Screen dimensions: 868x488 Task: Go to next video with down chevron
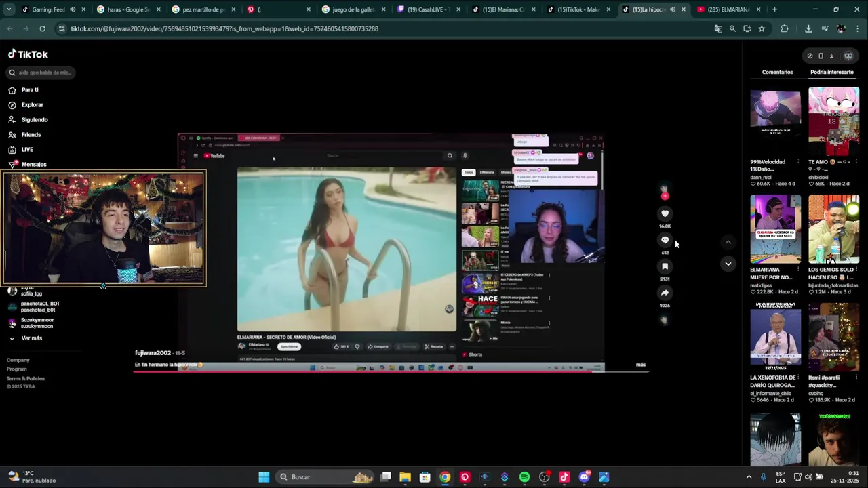click(x=728, y=264)
